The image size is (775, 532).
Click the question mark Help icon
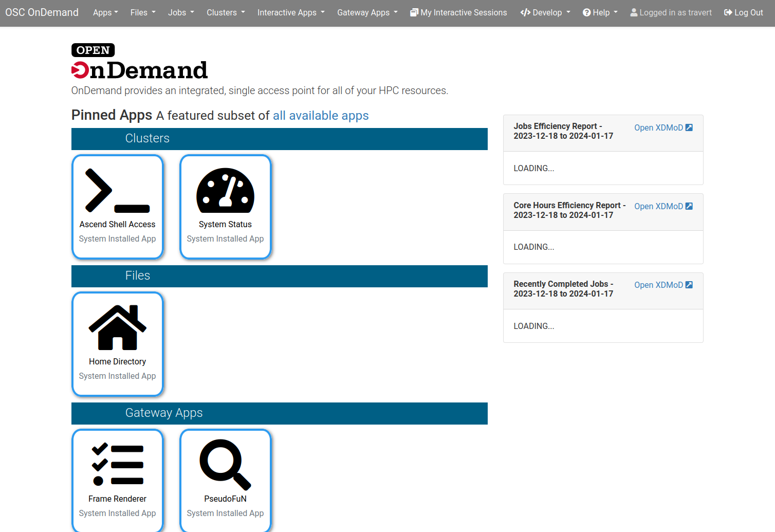click(x=587, y=12)
